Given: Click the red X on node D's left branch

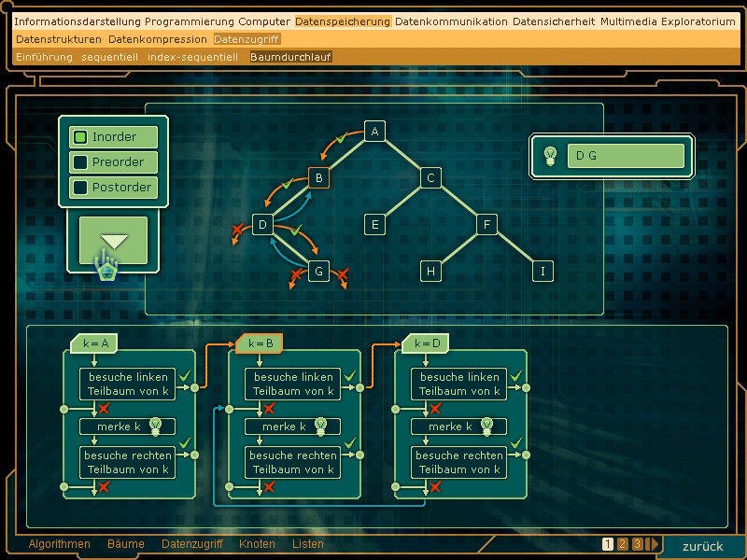Looking at the screenshot, I should pyautogui.click(x=238, y=231).
